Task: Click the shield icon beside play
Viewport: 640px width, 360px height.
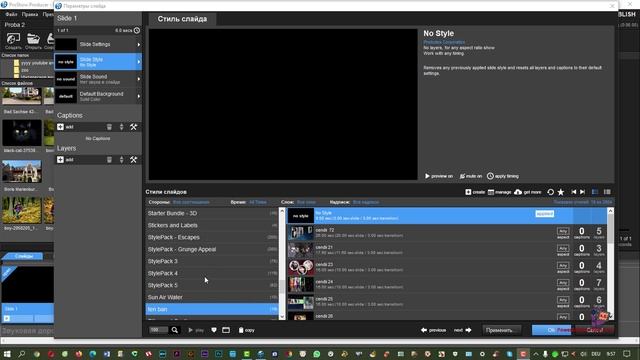Action: point(214,330)
